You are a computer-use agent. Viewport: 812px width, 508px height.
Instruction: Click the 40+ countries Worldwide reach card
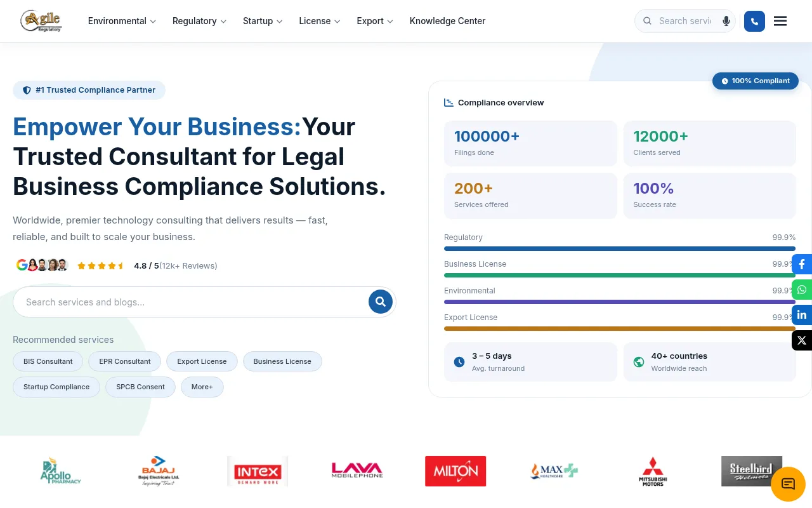point(709,362)
